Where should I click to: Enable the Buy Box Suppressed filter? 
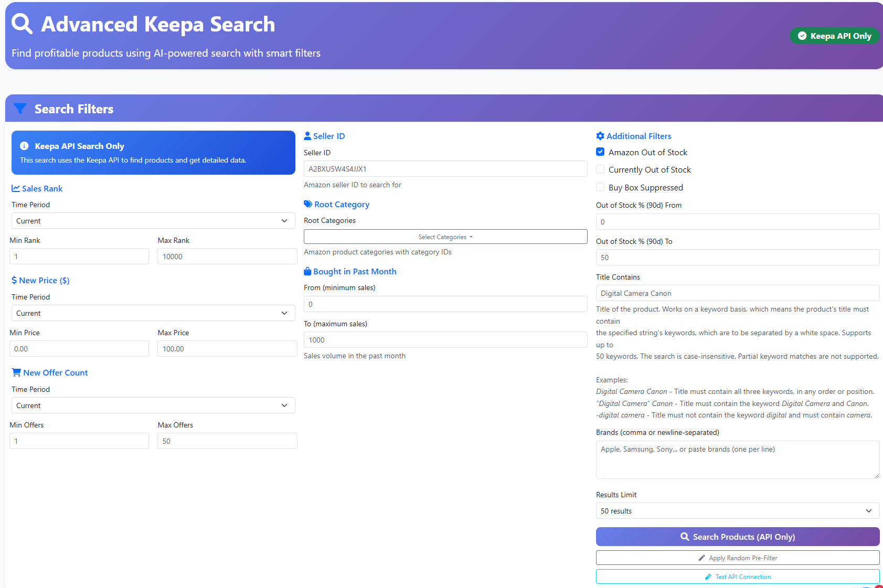(x=600, y=187)
